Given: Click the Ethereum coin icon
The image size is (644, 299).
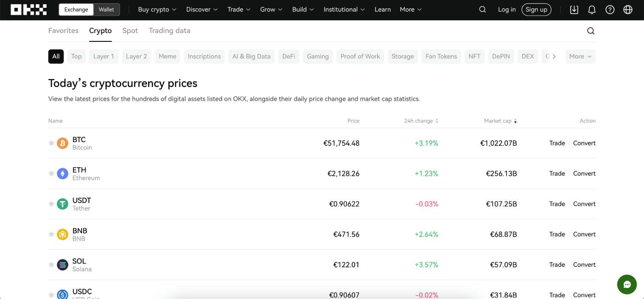Looking at the screenshot, I should [63, 173].
